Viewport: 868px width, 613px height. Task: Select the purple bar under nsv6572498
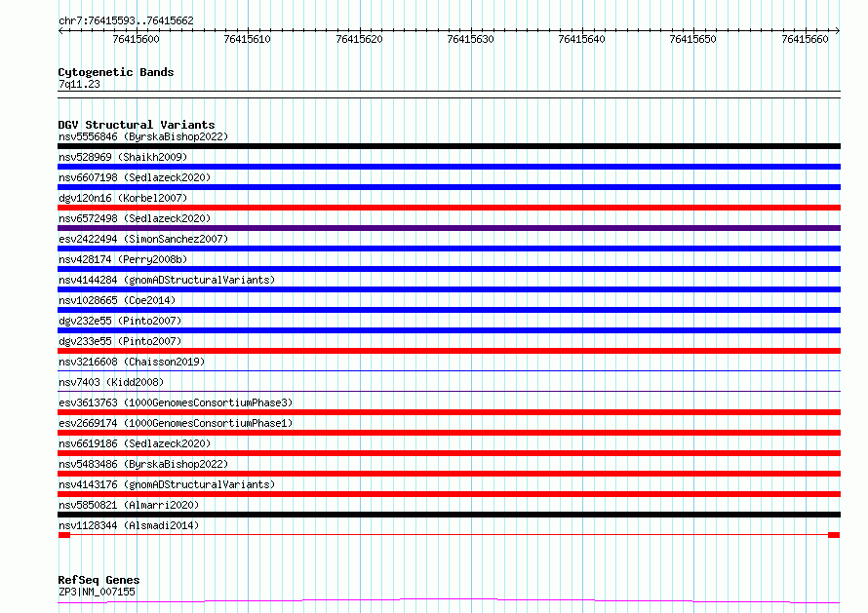pyautogui.click(x=449, y=228)
